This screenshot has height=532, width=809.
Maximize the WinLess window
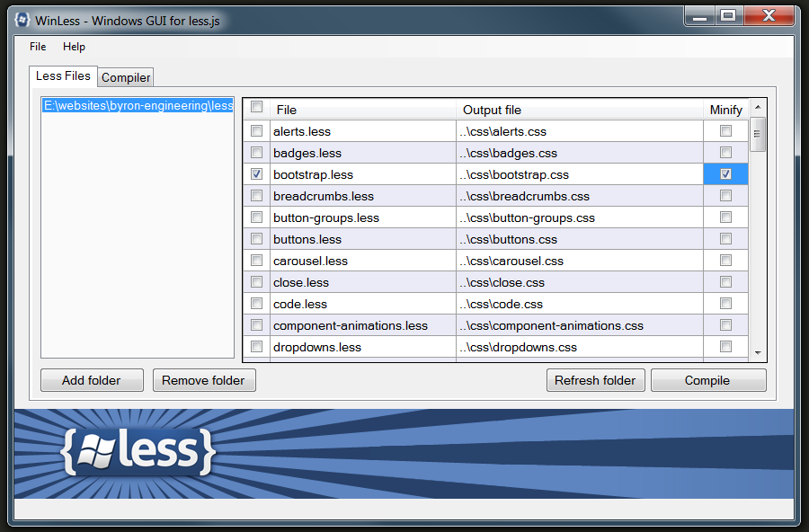[728, 16]
